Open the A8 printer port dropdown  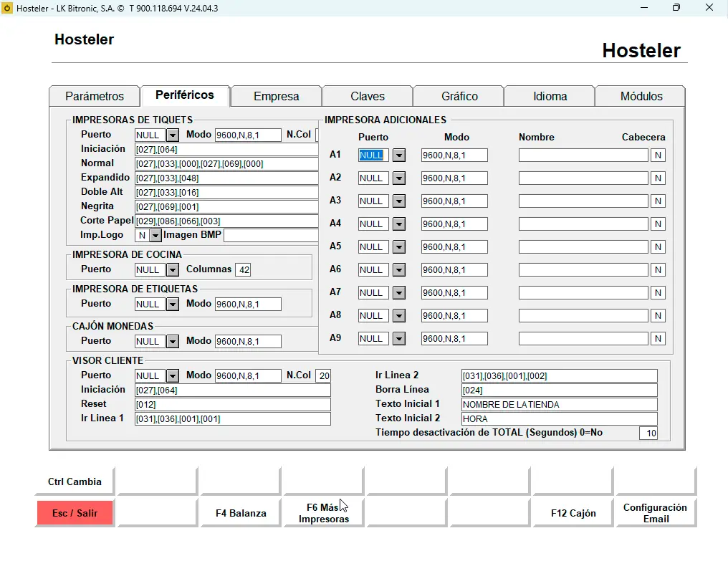399,316
